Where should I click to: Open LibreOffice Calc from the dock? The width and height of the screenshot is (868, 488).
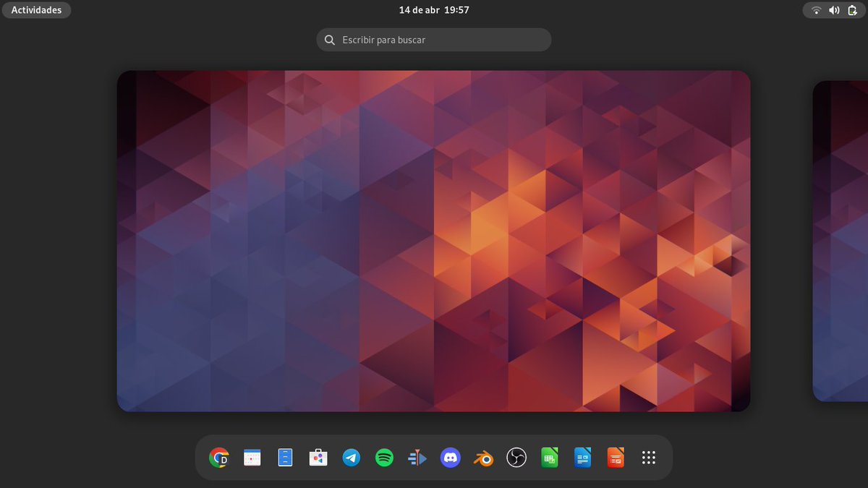(x=549, y=457)
